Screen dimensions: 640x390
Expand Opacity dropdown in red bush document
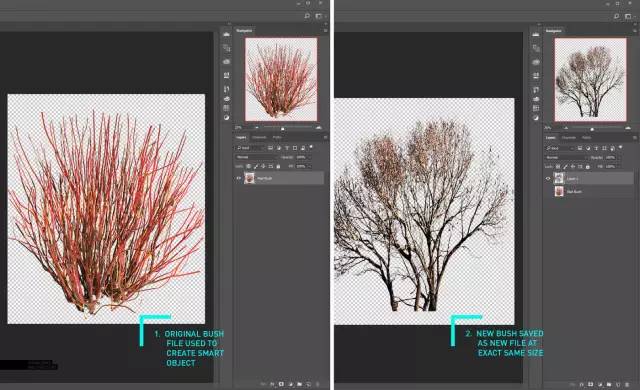309,157
